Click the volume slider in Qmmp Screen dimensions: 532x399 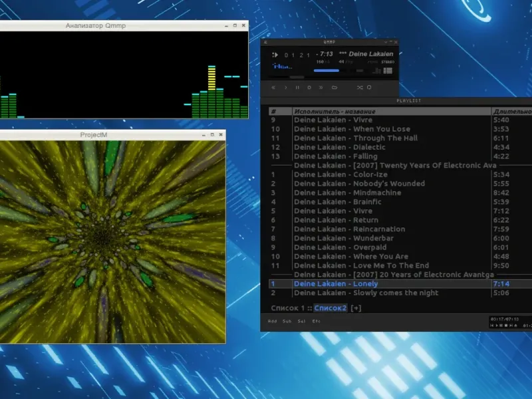click(x=327, y=70)
